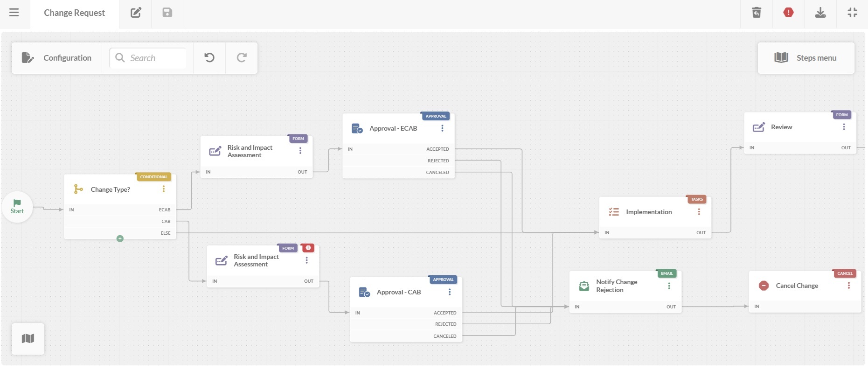This screenshot has height=370, width=868.
Task: Click the Implementation tasks list icon
Action: point(614,212)
